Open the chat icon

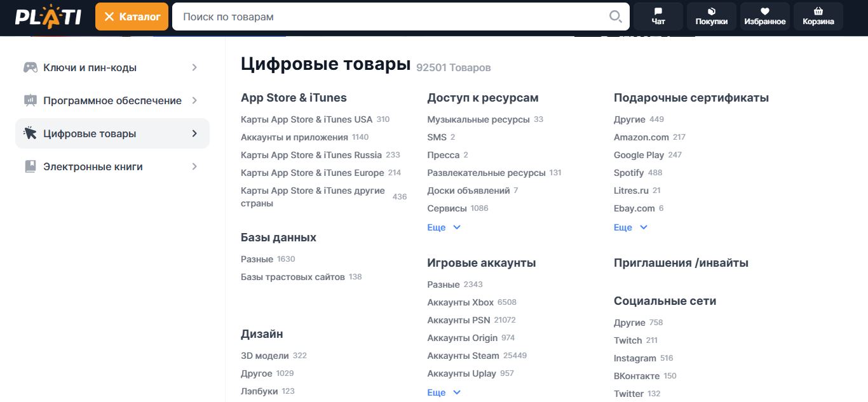pos(658,11)
